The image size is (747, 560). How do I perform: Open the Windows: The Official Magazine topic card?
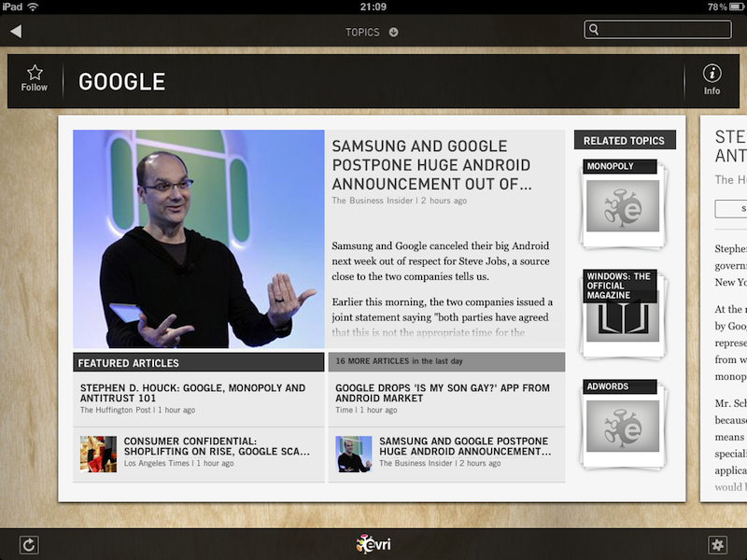[623, 314]
